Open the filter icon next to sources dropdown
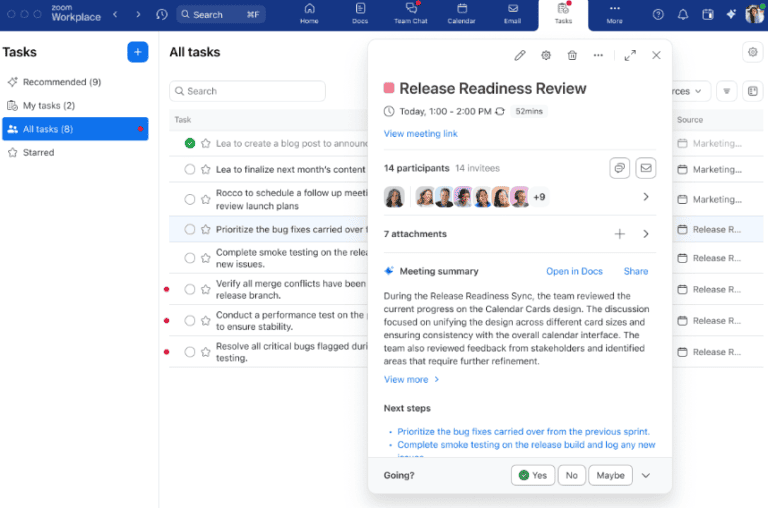This screenshot has height=508, width=768. click(x=726, y=91)
